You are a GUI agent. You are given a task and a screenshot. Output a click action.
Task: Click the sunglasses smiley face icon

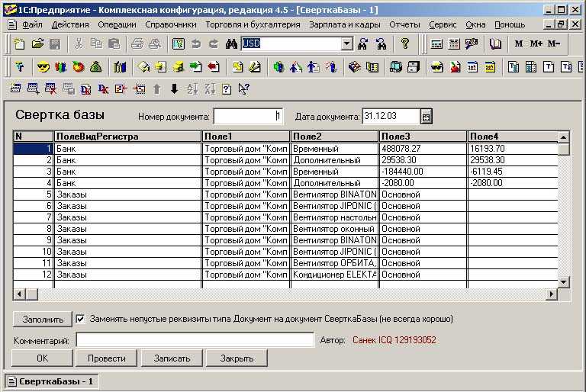tap(43, 67)
